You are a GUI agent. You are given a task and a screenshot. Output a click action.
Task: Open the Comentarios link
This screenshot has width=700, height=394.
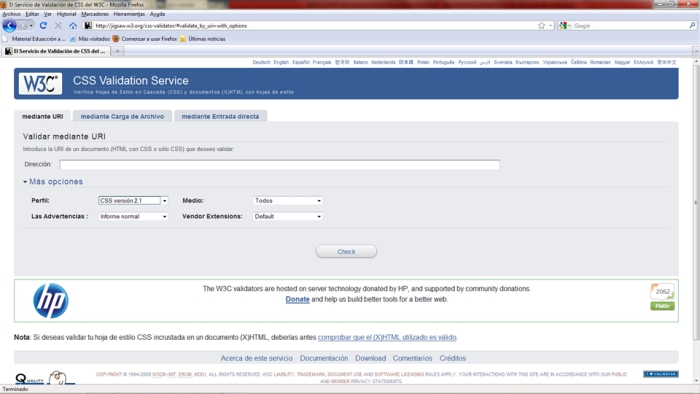(412, 358)
